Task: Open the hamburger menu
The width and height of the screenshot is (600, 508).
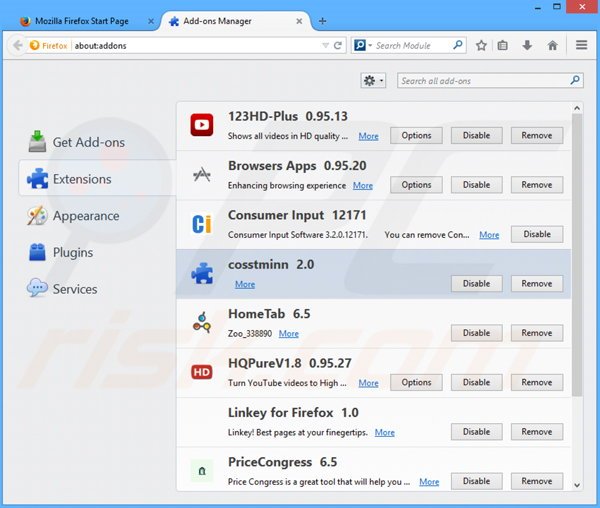Action: (582, 45)
